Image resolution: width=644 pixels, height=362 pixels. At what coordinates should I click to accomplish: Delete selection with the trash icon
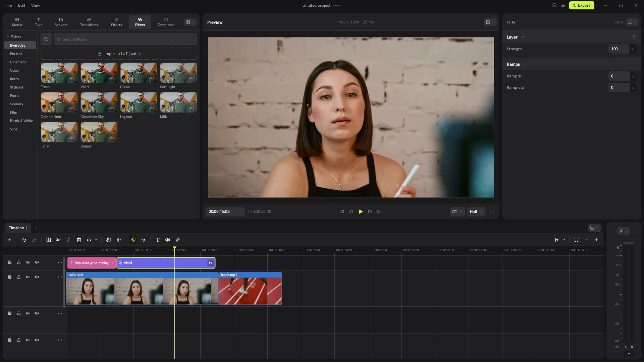[79, 240]
